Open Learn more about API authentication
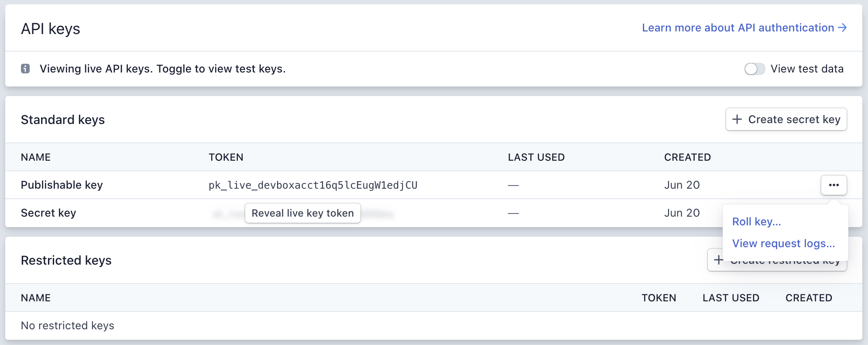 point(738,28)
